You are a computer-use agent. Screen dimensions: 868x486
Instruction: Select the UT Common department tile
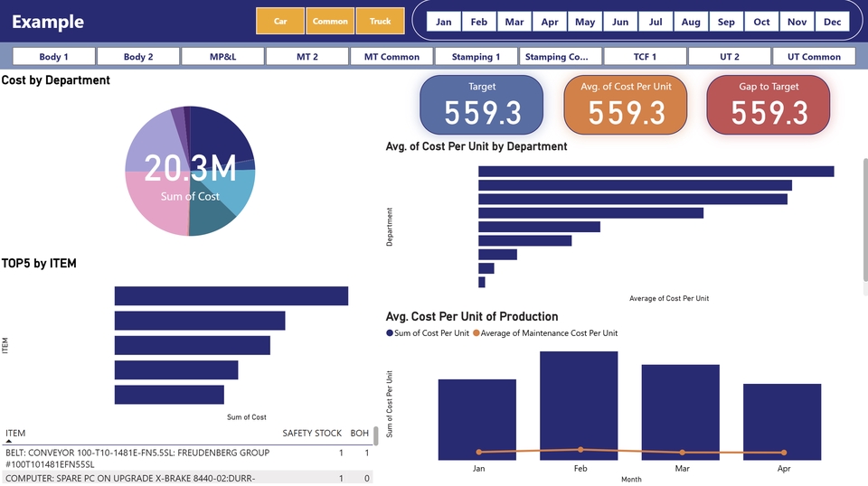point(814,57)
